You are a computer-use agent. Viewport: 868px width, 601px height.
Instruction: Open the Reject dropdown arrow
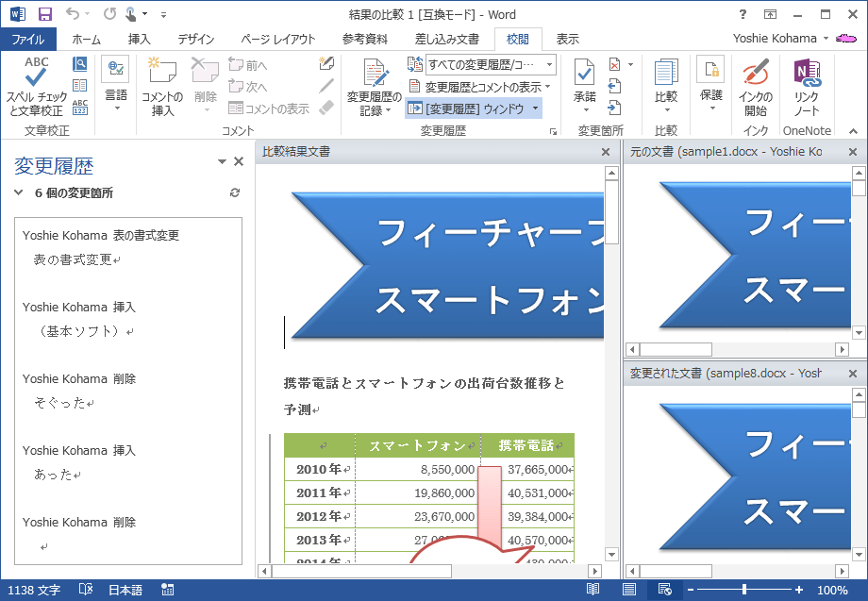pyautogui.click(x=630, y=65)
